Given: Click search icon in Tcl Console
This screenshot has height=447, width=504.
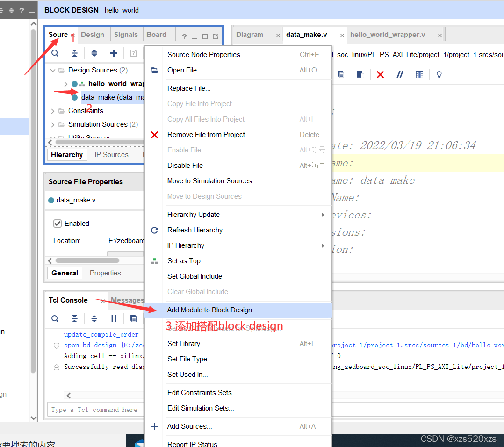Looking at the screenshot, I should pyautogui.click(x=55, y=318).
